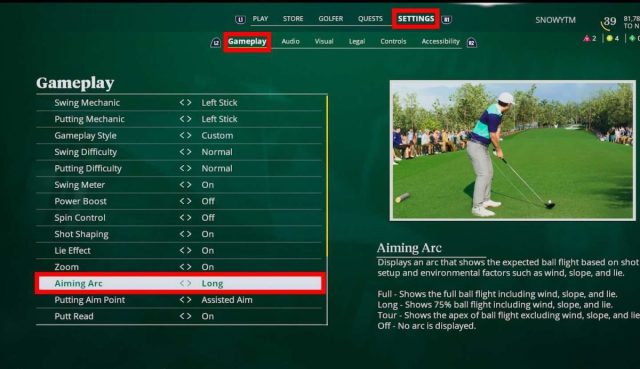The image size is (640, 369).
Task: Switch to Audio settings sub-tab
Action: point(291,41)
